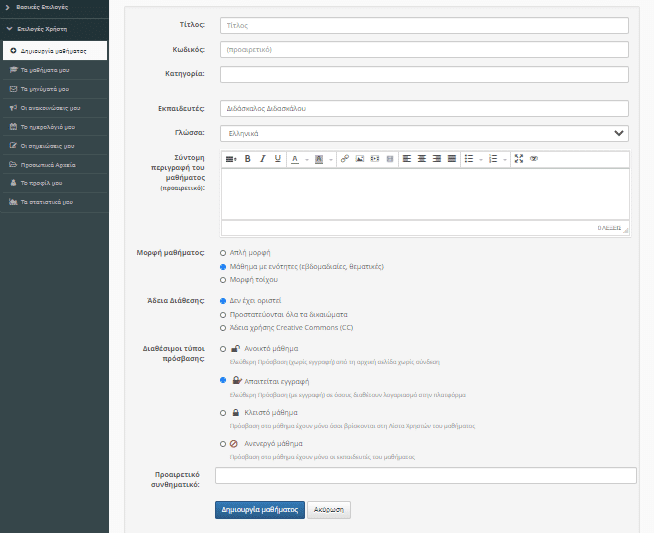Click the underline button in editor toolbar
Viewport: 654px width, 533px height.
[278, 159]
